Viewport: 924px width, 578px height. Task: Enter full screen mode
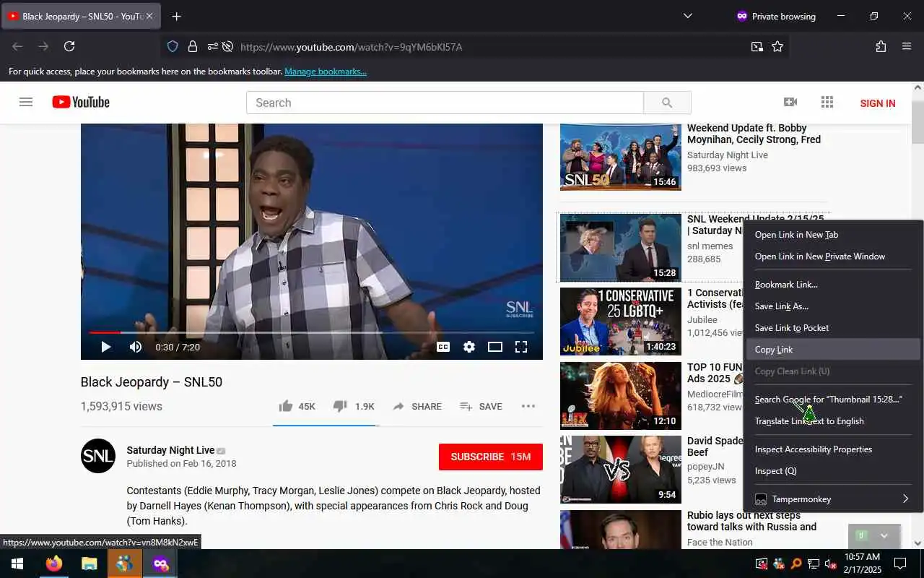[521, 347]
